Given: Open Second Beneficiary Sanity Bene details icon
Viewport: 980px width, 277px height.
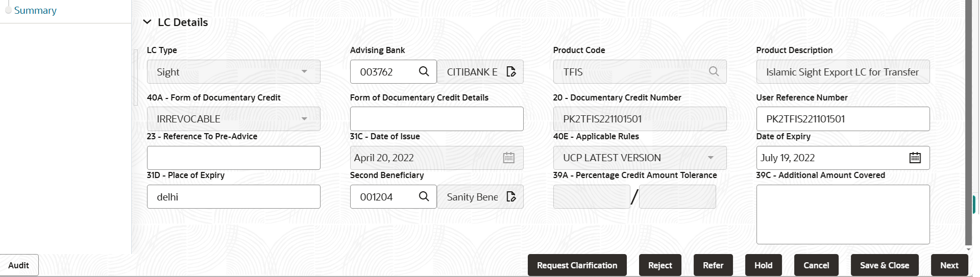Looking at the screenshot, I should 511,196.
